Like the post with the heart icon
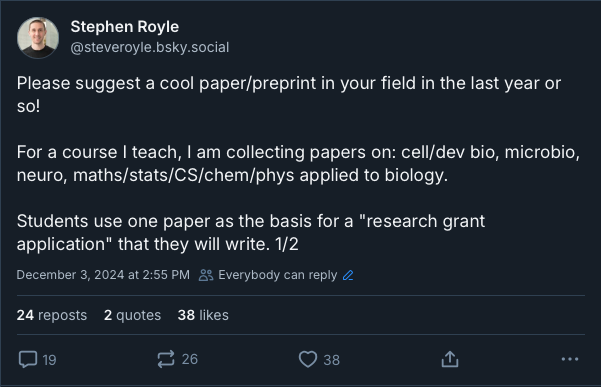 (x=308, y=359)
